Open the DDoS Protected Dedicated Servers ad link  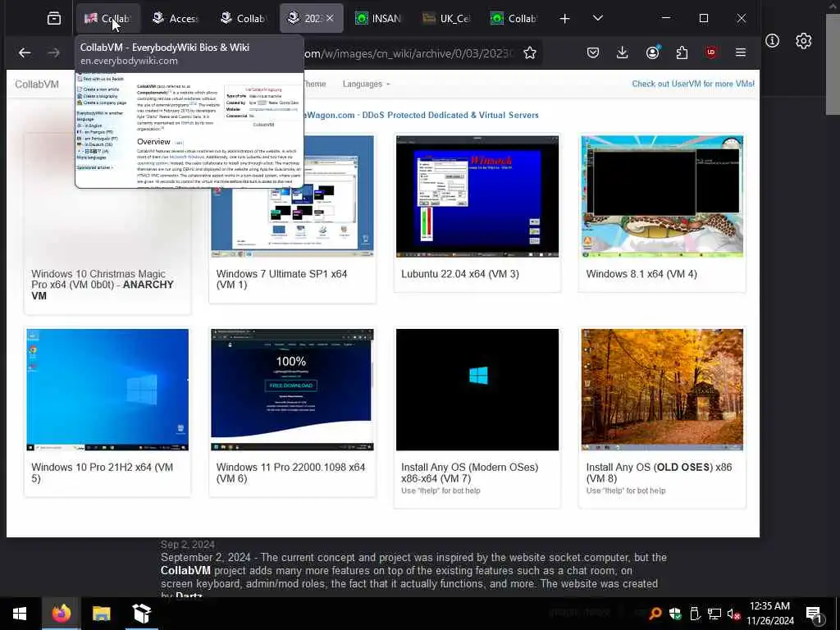point(422,115)
